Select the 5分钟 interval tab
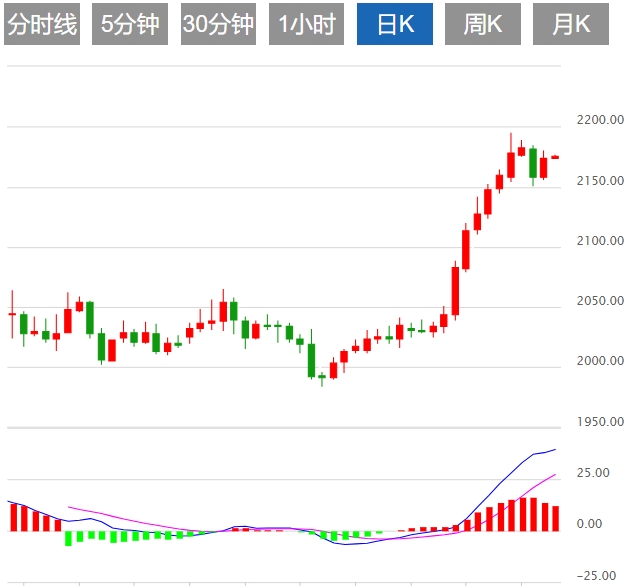This screenshot has height=586, width=624. pos(130,24)
